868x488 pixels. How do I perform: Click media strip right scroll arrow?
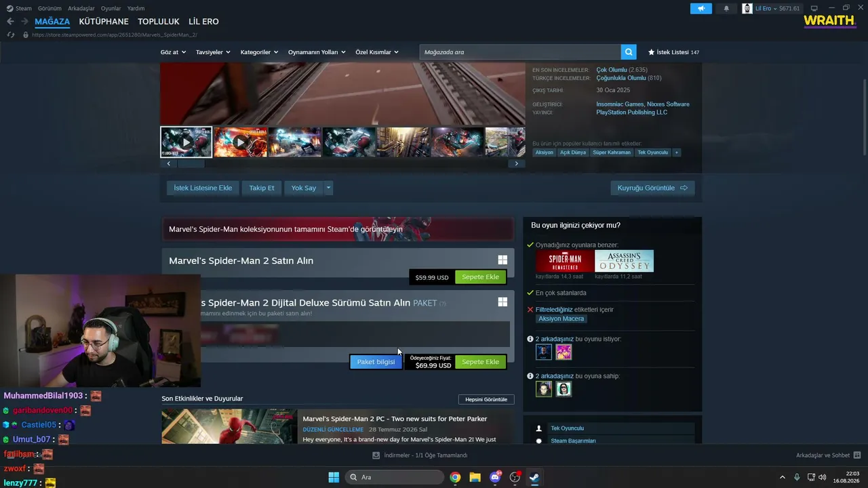(517, 163)
